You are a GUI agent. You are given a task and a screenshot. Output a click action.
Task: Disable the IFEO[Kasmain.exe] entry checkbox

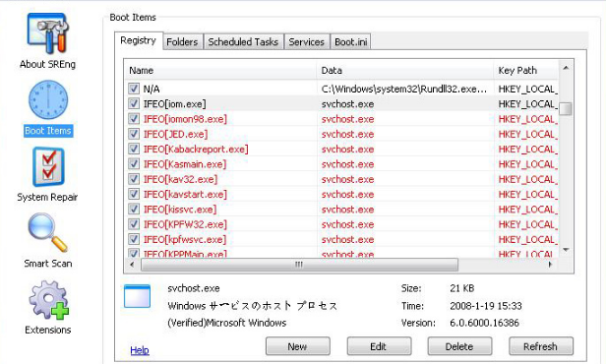[134, 164]
